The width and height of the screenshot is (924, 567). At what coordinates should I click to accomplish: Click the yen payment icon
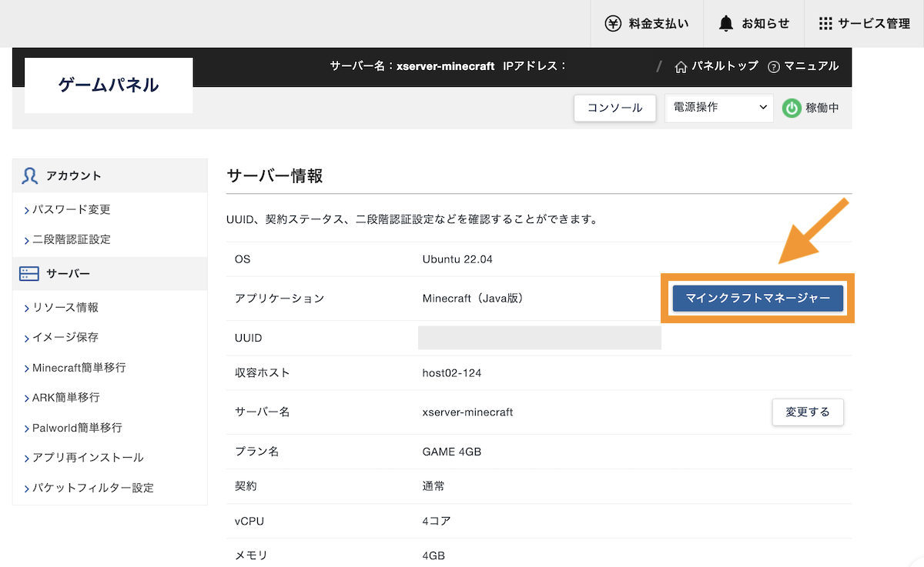[x=613, y=23]
